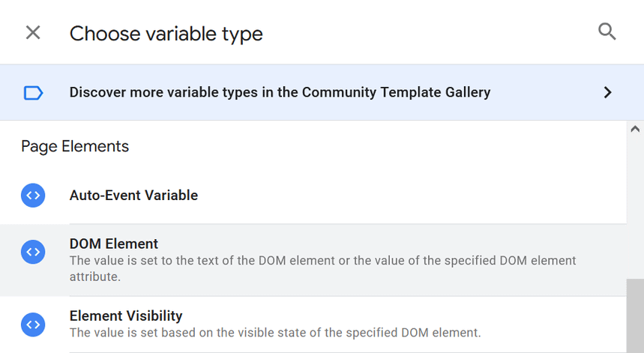This screenshot has height=353, width=644.
Task: Click the Element Visibility description text
Action: [274, 333]
